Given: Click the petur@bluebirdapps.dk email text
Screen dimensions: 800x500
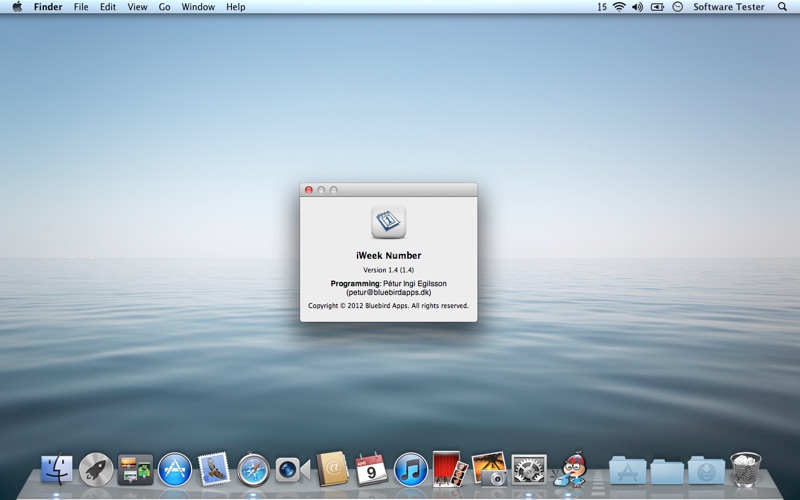Looking at the screenshot, I should [x=388, y=292].
